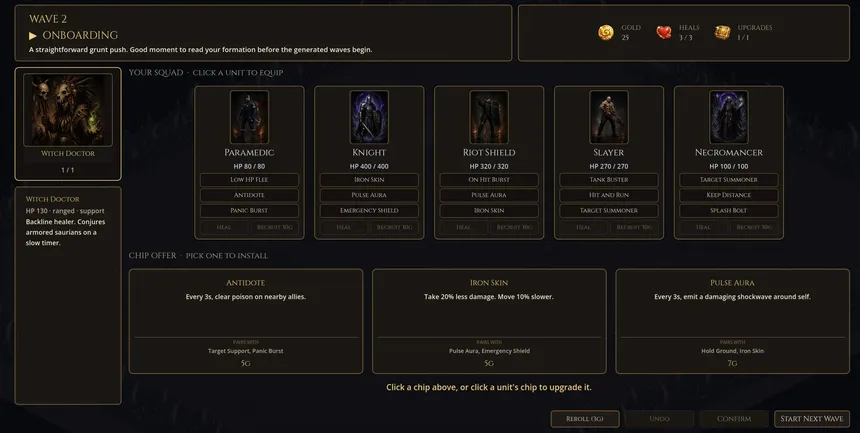Select the Paramedic unit portrait

pos(249,117)
